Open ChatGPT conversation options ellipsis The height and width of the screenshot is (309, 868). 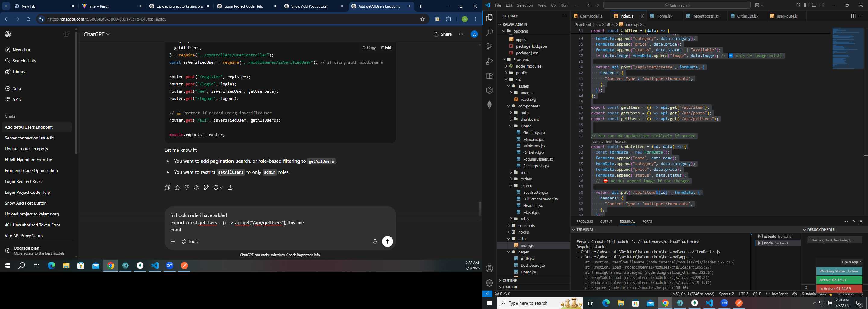point(461,34)
